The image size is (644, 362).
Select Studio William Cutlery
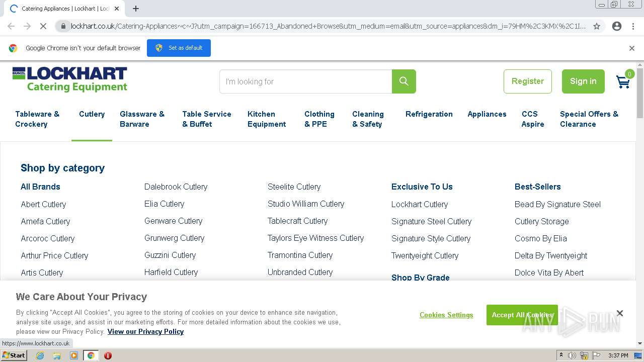[306, 204]
